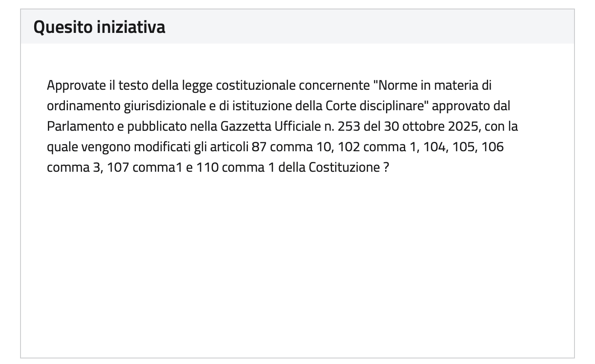Click the number "253" in the text
Image resolution: width=595 pixels, height=364 pixels.
click(x=349, y=126)
